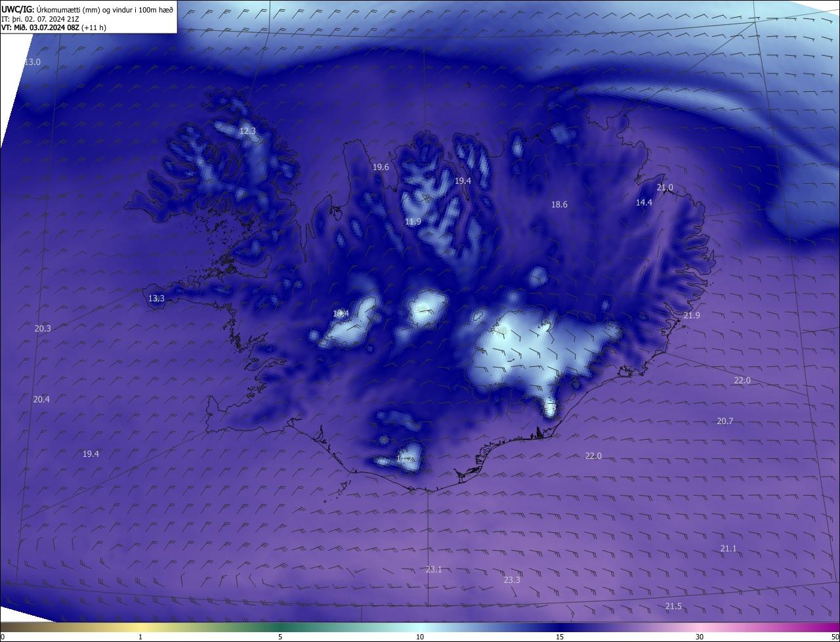Click the "50" label on the color scale
The height and width of the screenshot is (642, 840).
(835, 637)
